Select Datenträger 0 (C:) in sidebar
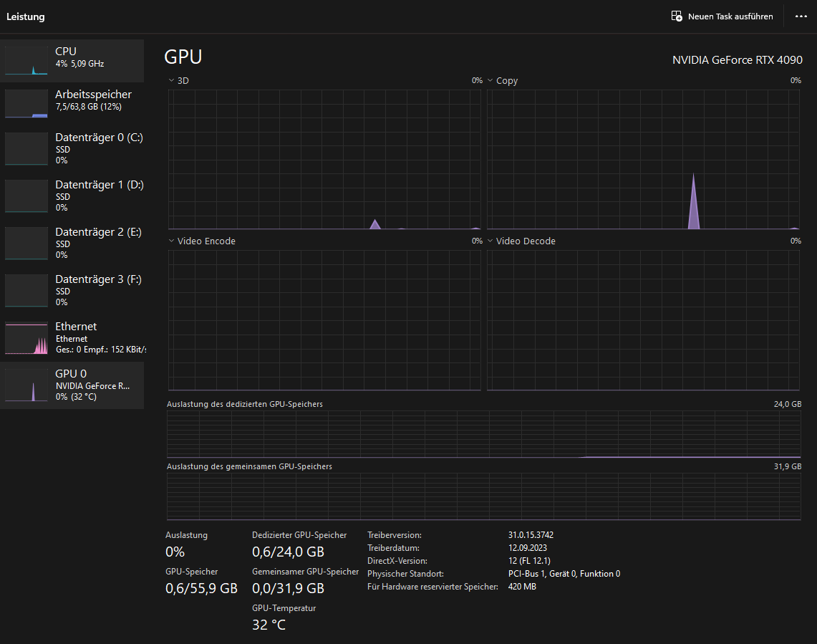817x644 pixels. tap(72, 148)
